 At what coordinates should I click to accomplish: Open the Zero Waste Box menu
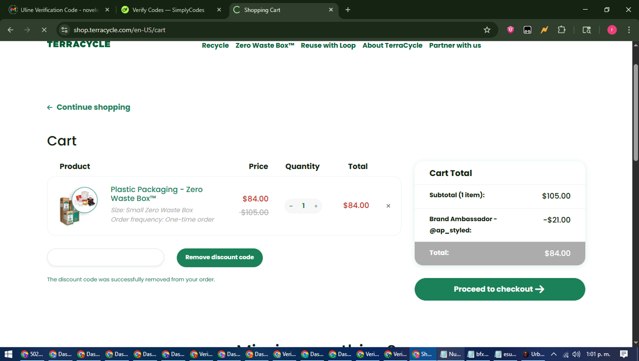tap(264, 45)
